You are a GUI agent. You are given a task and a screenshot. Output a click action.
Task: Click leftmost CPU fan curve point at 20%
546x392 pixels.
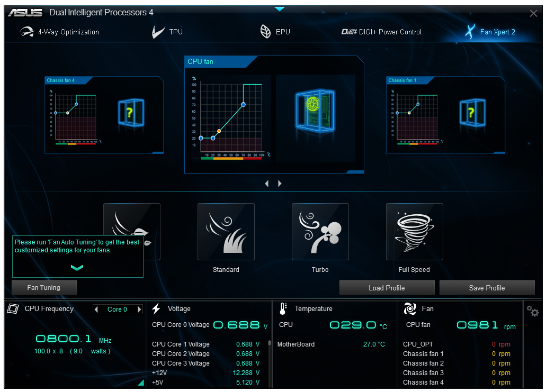[201, 138]
